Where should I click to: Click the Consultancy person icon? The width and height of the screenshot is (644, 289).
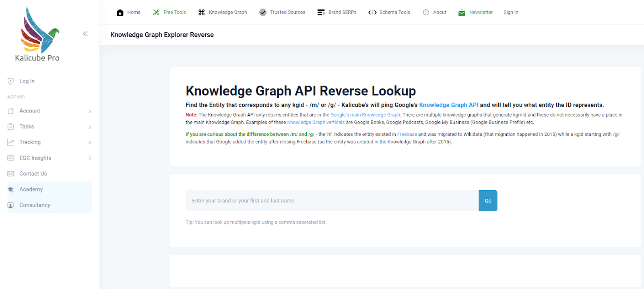(x=11, y=205)
